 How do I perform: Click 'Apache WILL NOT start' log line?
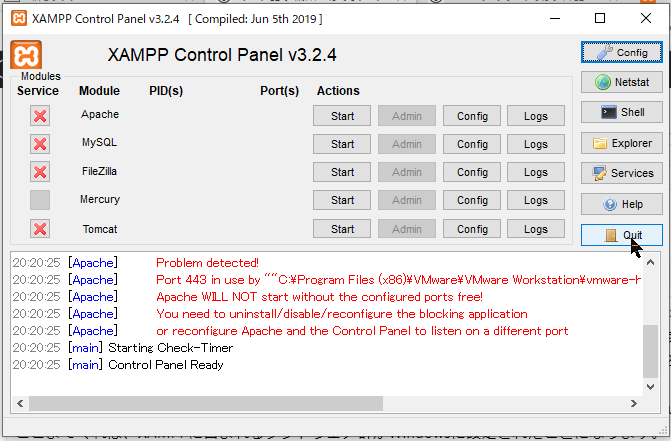319,297
